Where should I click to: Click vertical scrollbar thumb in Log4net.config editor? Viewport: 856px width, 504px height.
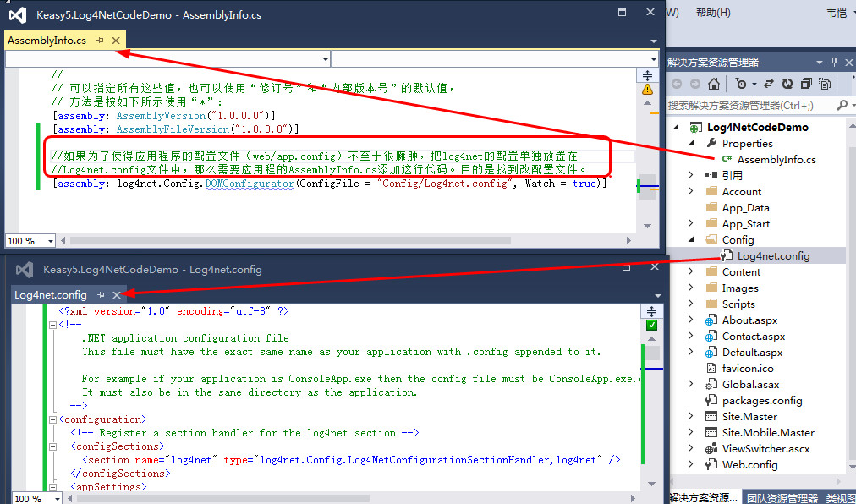651,353
